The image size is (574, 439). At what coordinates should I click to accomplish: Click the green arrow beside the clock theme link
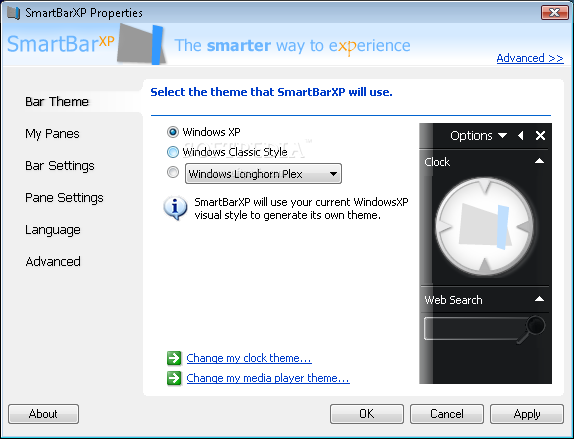174,358
